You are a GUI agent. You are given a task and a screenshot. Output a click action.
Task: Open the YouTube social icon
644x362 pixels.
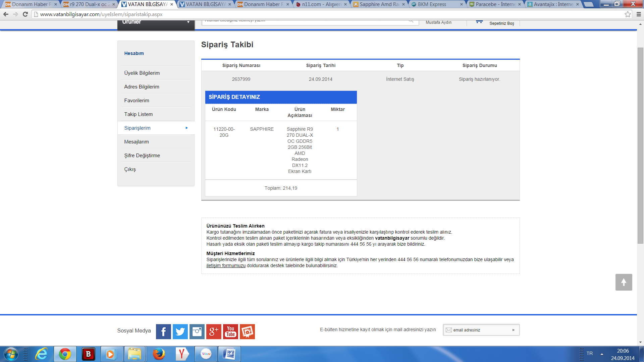230,331
